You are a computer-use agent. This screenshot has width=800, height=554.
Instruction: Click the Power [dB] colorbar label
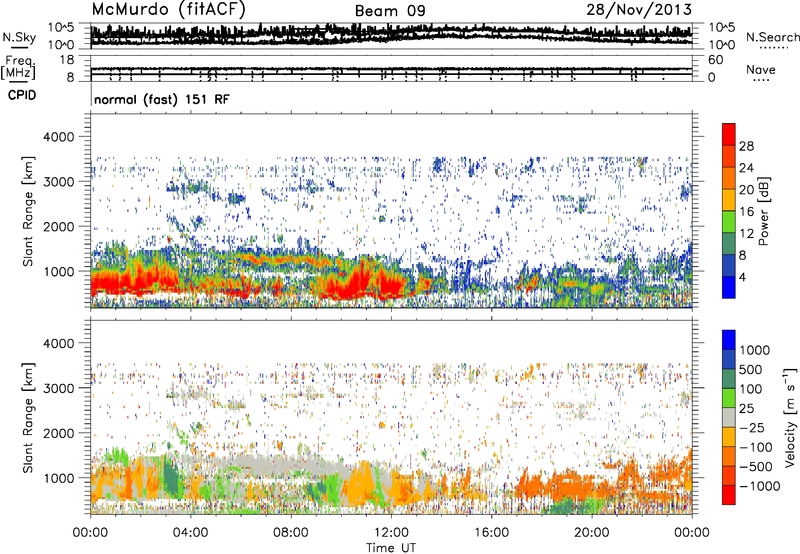[x=764, y=211]
